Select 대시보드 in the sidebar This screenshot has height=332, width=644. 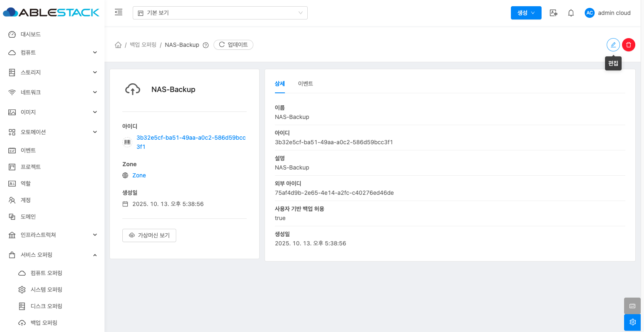[x=31, y=34]
